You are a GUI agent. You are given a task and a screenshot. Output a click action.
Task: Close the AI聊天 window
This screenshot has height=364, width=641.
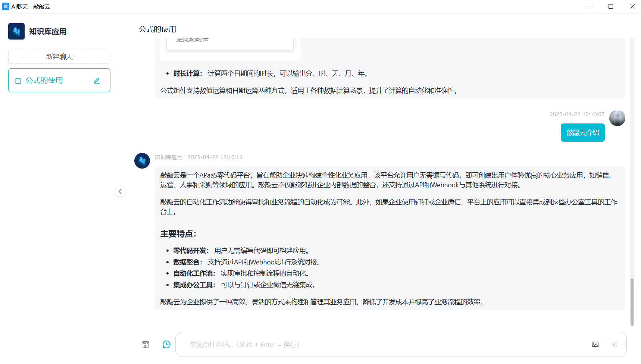(x=632, y=6)
